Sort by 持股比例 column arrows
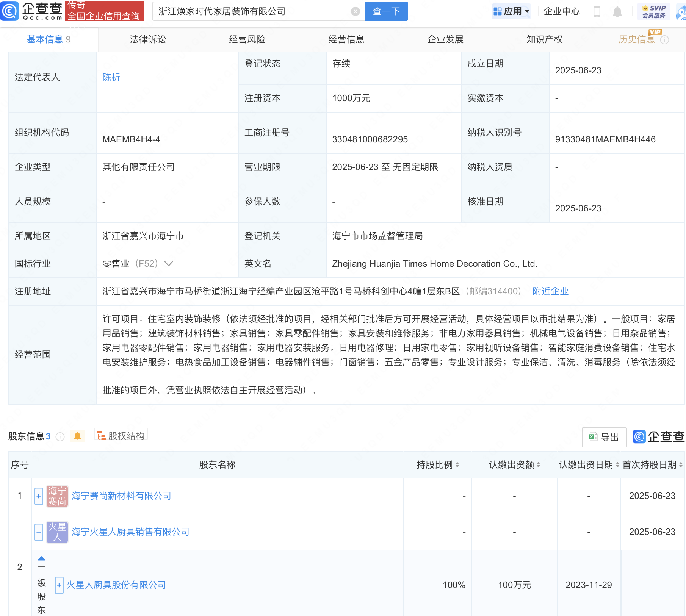The image size is (686, 616). pos(457,465)
